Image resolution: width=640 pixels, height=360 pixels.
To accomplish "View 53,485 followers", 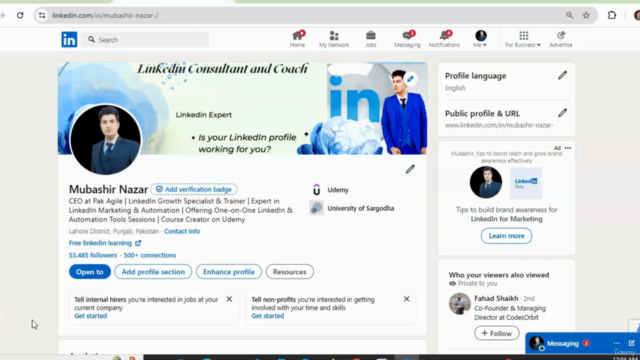I will pyautogui.click(x=93, y=255).
